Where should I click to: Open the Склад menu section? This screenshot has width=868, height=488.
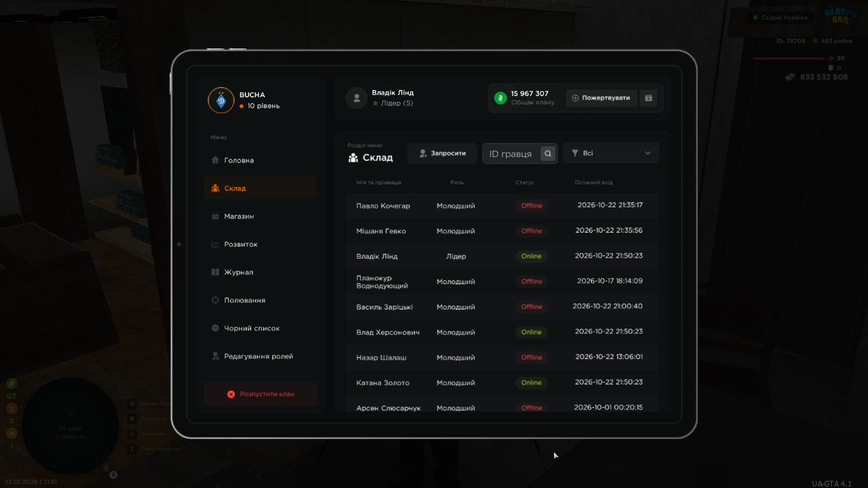(x=260, y=188)
